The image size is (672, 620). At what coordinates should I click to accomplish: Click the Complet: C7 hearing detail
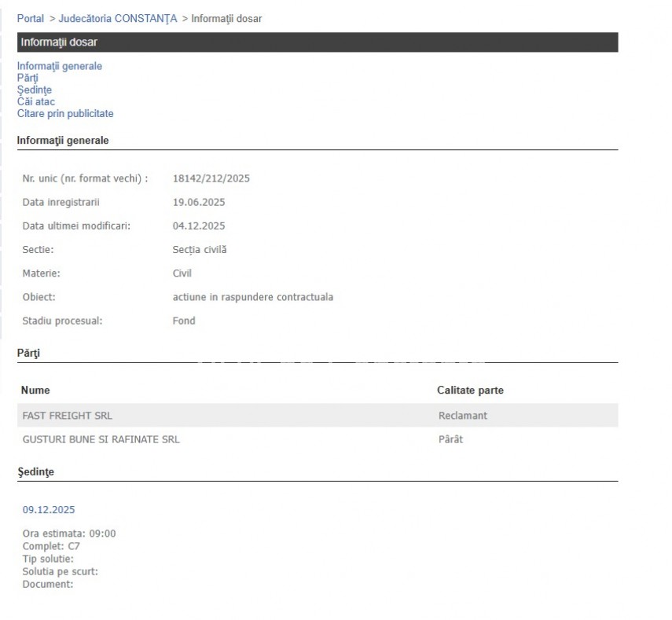(x=51, y=545)
